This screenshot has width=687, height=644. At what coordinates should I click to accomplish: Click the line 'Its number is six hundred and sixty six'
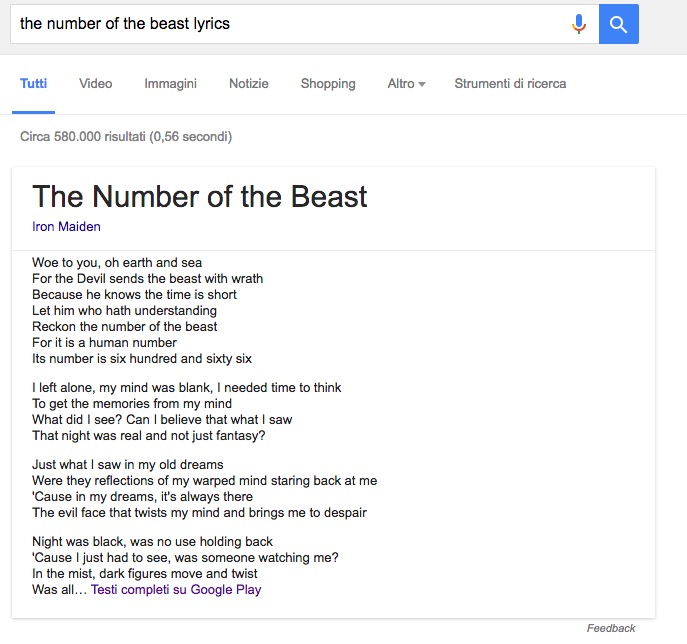click(142, 359)
